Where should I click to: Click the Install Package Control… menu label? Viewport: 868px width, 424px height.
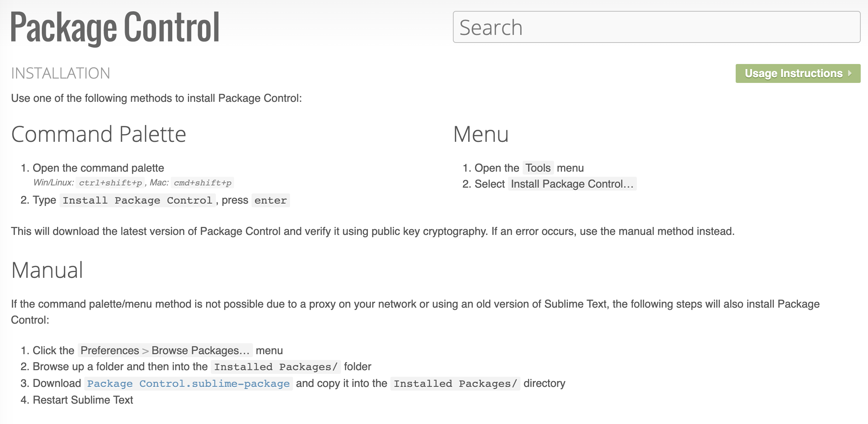click(x=572, y=184)
